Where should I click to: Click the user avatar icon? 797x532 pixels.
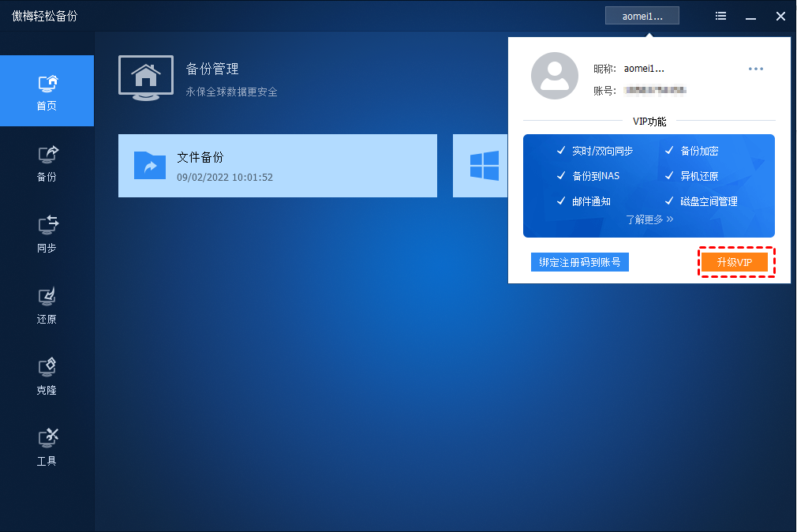tap(555, 76)
